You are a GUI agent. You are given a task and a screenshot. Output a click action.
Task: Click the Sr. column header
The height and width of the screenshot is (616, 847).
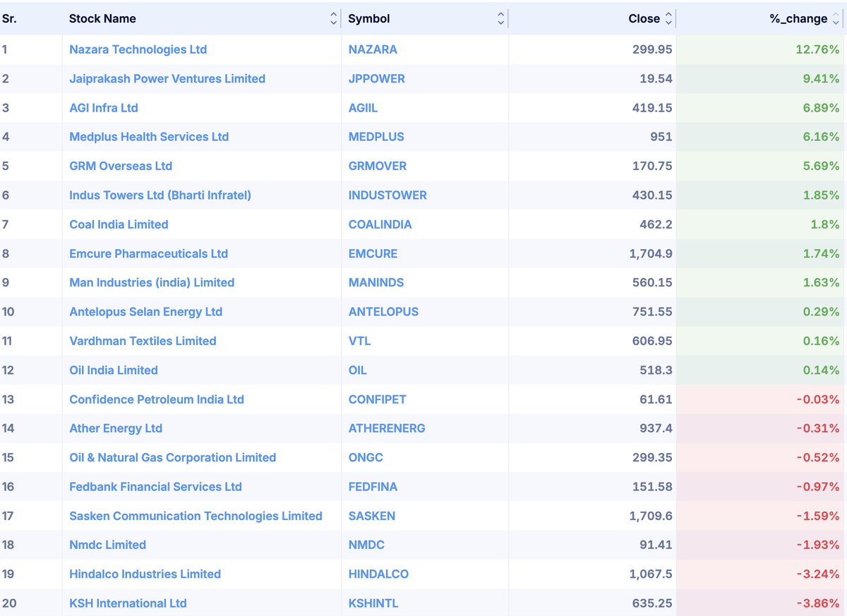(9, 19)
